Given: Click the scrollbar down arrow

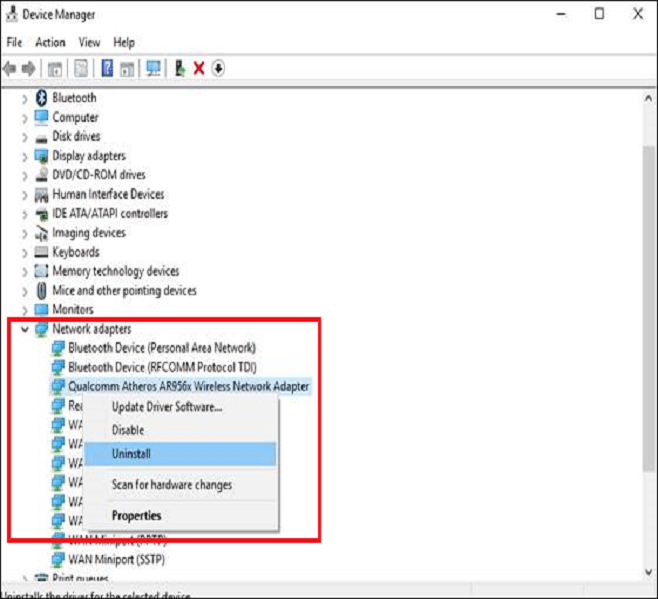Looking at the screenshot, I should (x=648, y=572).
